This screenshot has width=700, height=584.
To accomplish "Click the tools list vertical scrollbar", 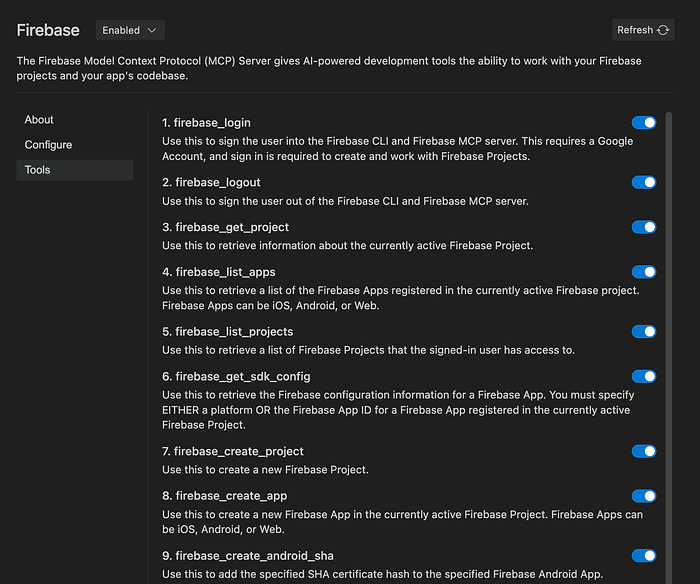I will point(668,348).
